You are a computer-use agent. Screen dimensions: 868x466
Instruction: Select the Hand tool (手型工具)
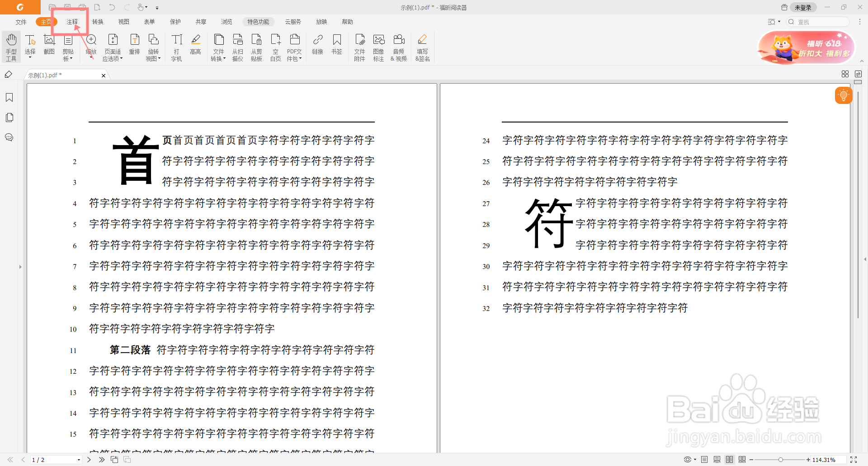[11, 47]
